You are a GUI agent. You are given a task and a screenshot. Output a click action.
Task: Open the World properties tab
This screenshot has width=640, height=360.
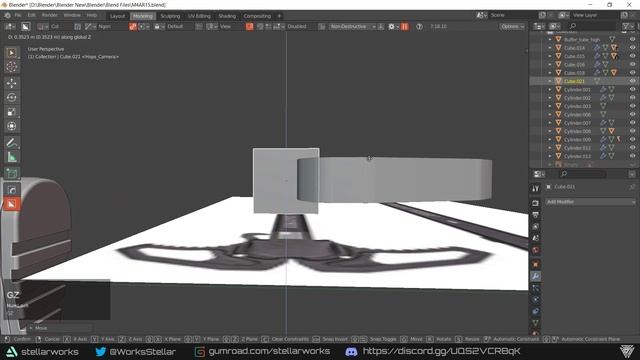coord(536,250)
